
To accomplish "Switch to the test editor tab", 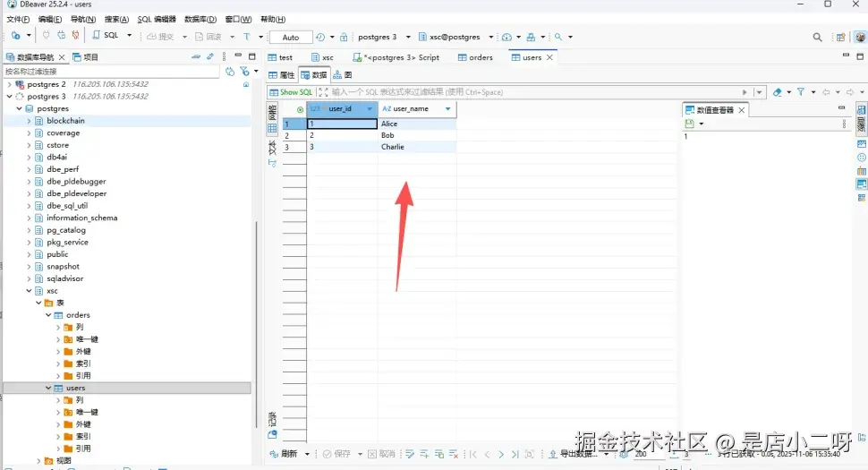I will pos(280,57).
